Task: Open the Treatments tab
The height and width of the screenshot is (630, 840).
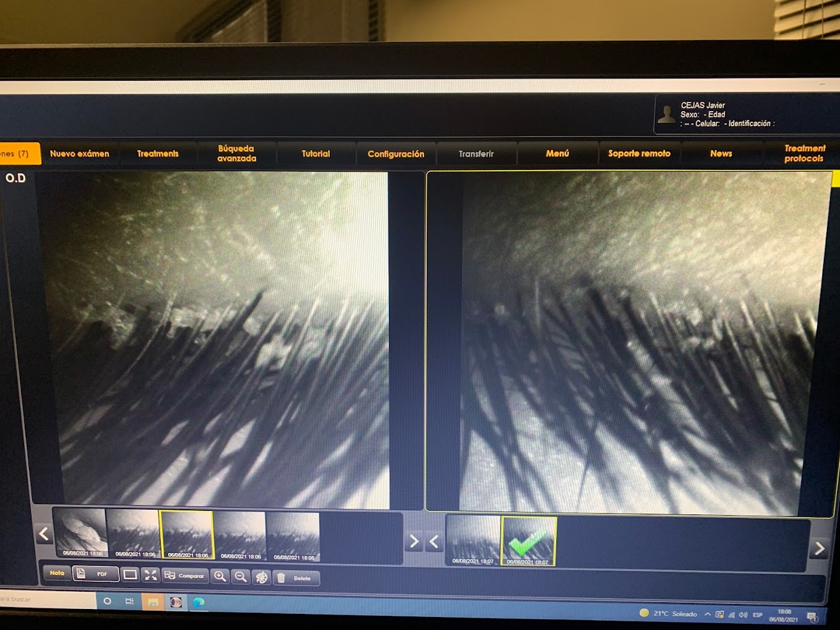Action: (157, 153)
